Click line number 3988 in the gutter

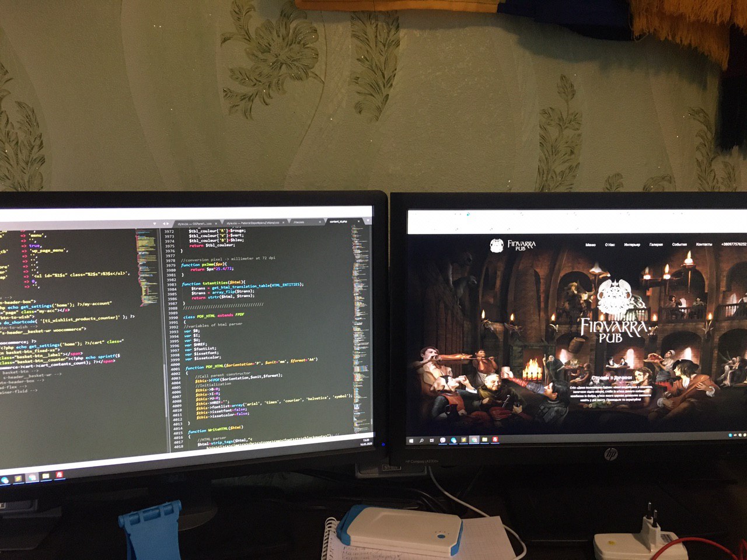172,309
